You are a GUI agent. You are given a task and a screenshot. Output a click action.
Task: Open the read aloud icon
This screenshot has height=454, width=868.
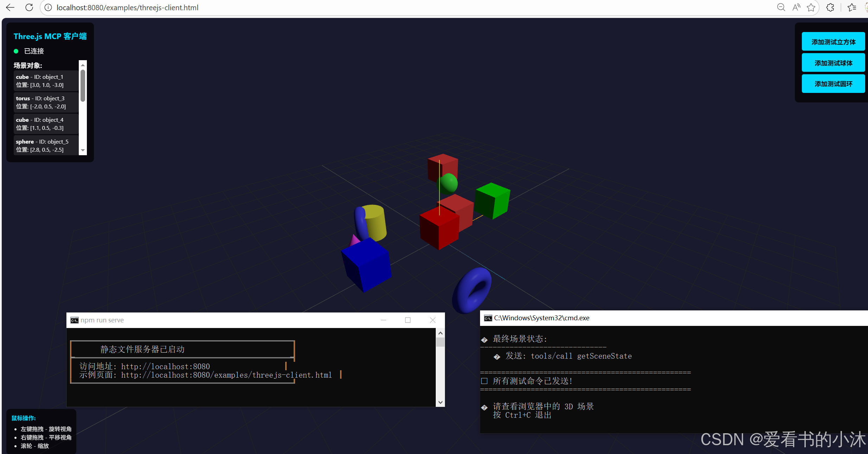tap(796, 7)
